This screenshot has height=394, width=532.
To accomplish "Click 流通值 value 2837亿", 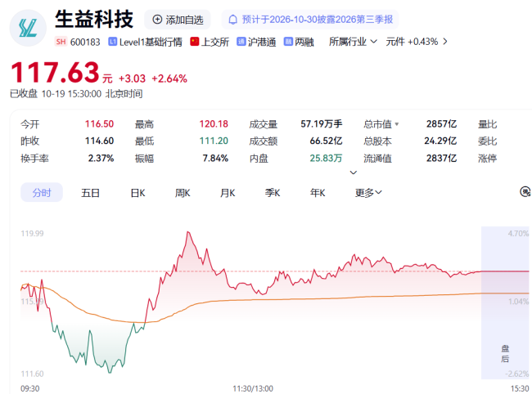I will click(x=441, y=159).
